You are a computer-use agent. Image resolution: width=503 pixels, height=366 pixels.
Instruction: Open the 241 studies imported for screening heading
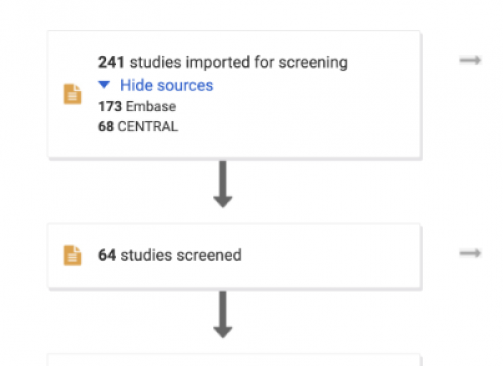coord(223,62)
